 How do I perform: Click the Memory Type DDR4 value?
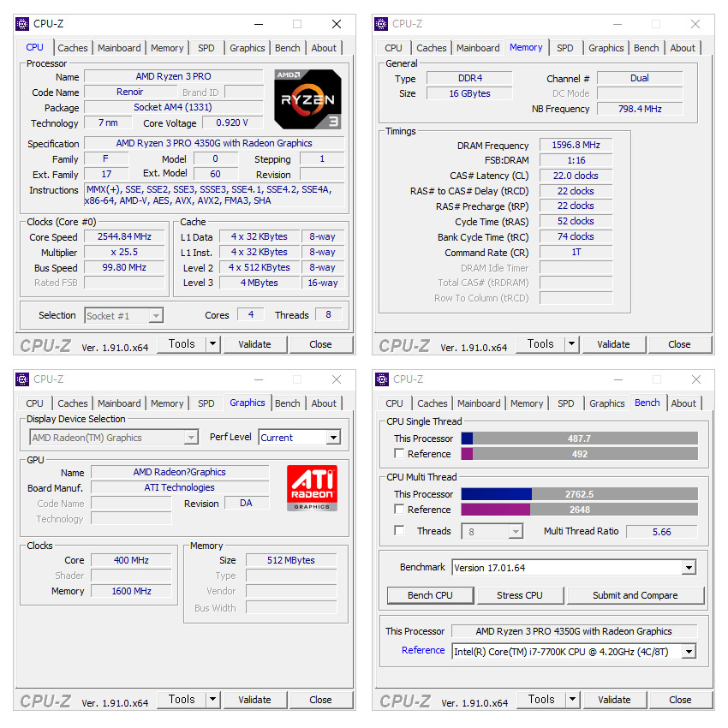click(x=470, y=78)
